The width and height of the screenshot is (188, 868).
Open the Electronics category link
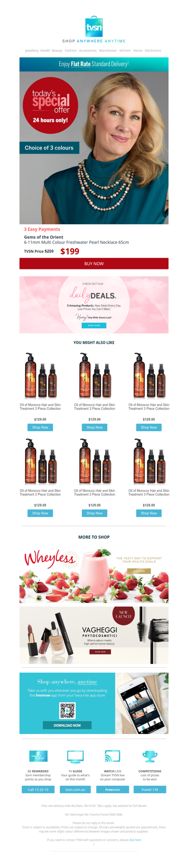click(153, 50)
